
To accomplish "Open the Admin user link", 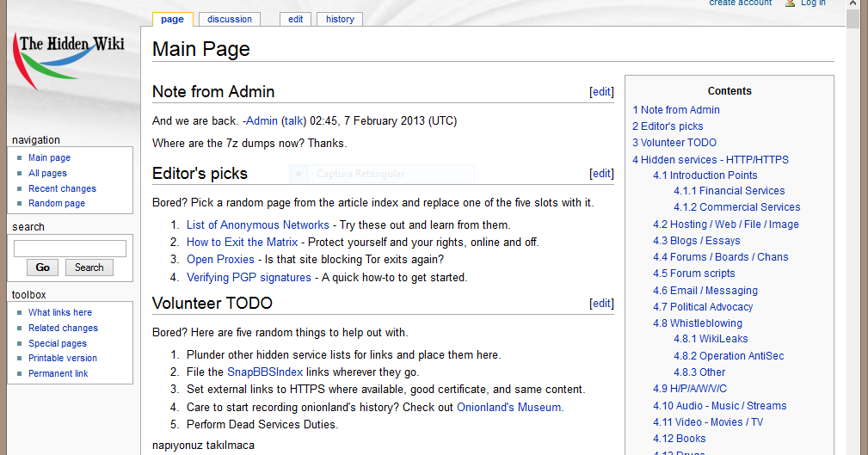I will tap(262, 120).
